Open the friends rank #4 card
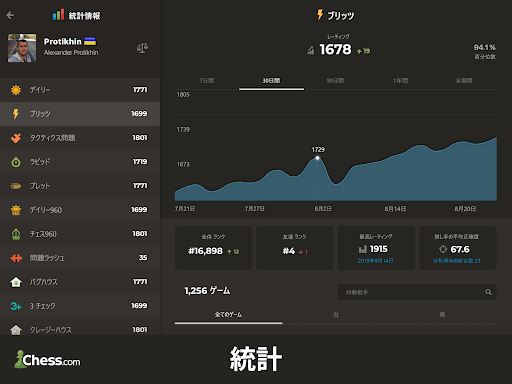This screenshot has width=512, height=384. [x=295, y=248]
